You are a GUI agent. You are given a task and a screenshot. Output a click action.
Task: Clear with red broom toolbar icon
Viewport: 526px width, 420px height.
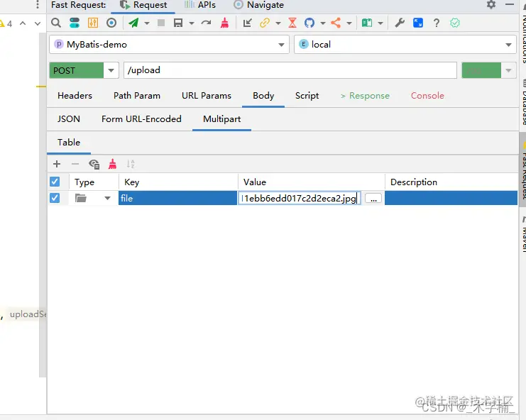click(224, 23)
